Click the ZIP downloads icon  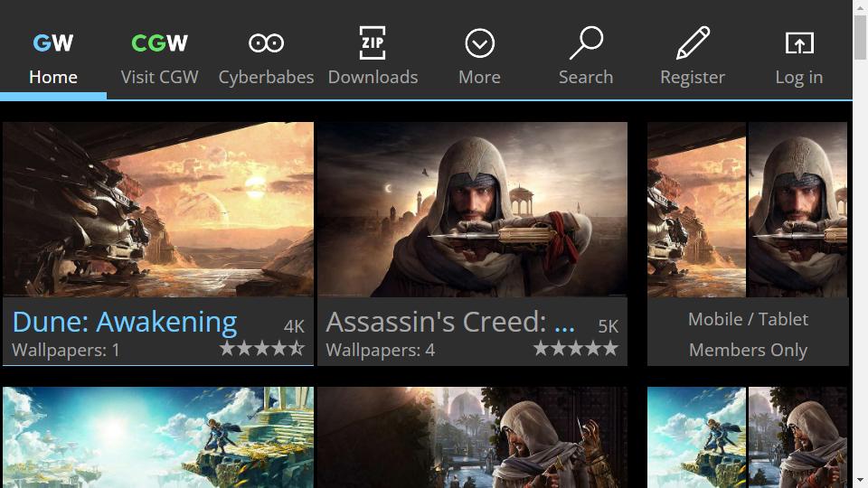coord(373,42)
